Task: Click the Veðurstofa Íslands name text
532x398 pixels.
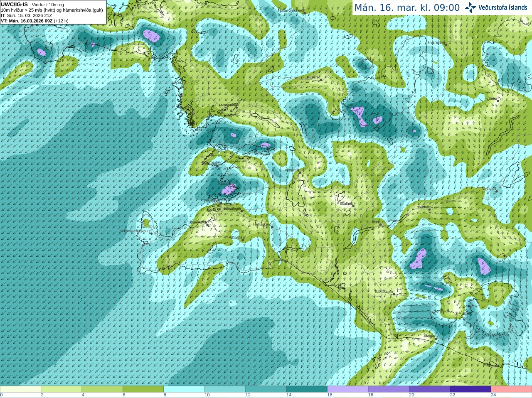Action: point(502,7)
